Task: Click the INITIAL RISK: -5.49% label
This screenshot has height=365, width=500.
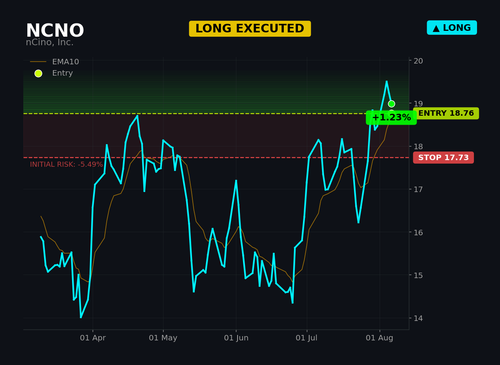Action: [x=66, y=164]
